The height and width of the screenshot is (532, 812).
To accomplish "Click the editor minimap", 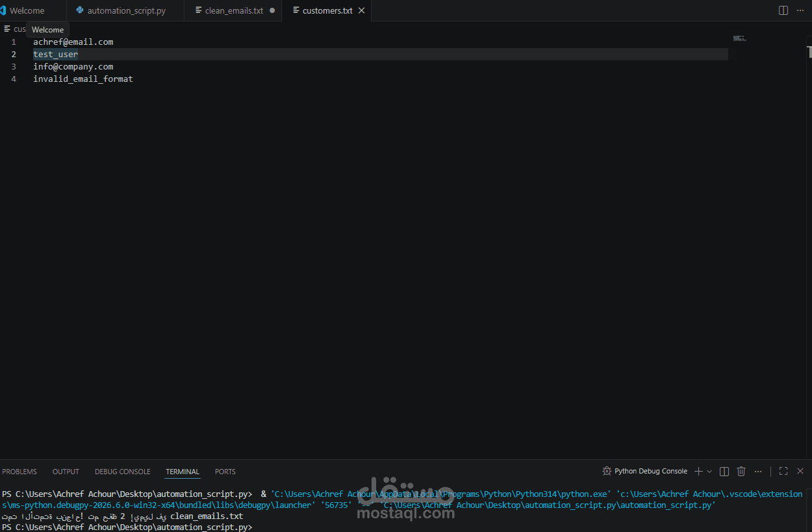I will click(740, 38).
